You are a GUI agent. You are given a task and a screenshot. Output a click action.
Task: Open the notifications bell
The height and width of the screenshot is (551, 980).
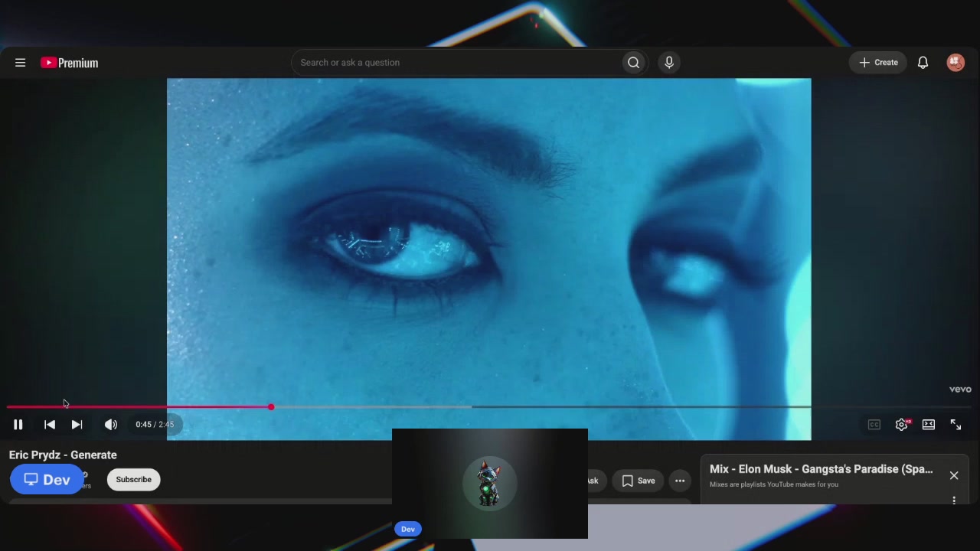(x=923, y=63)
